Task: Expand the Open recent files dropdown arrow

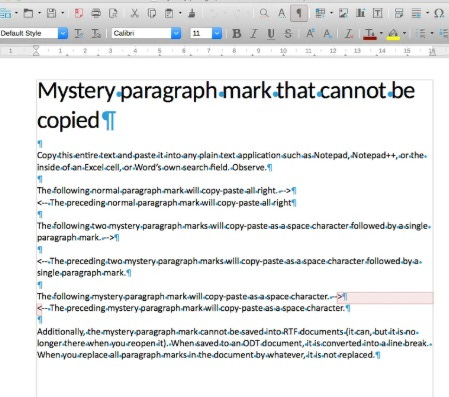Action: [x=39, y=13]
